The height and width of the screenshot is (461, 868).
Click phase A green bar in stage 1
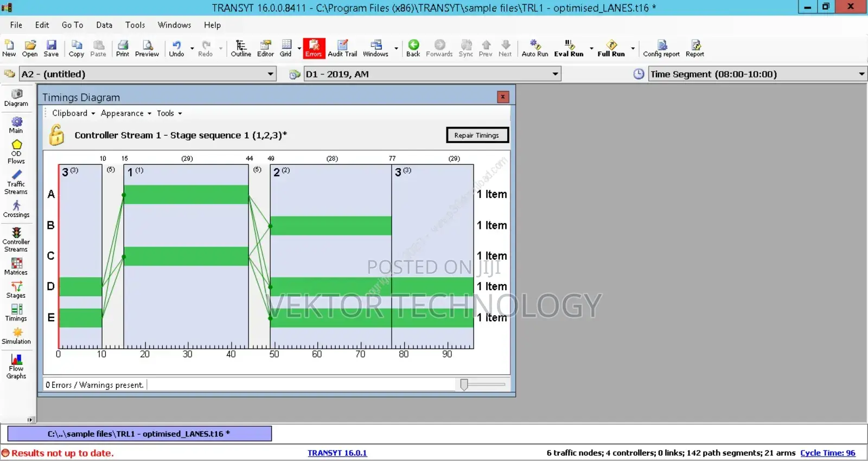pyautogui.click(x=186, y=195)
